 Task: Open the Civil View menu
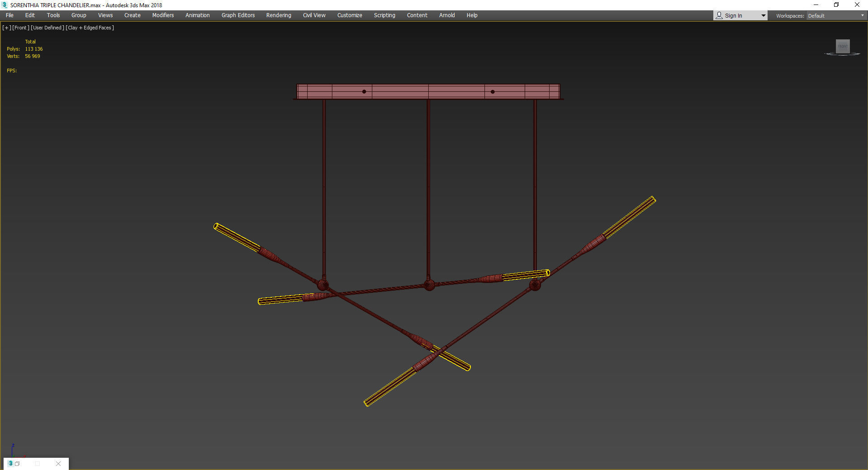[x=314, y=15]
